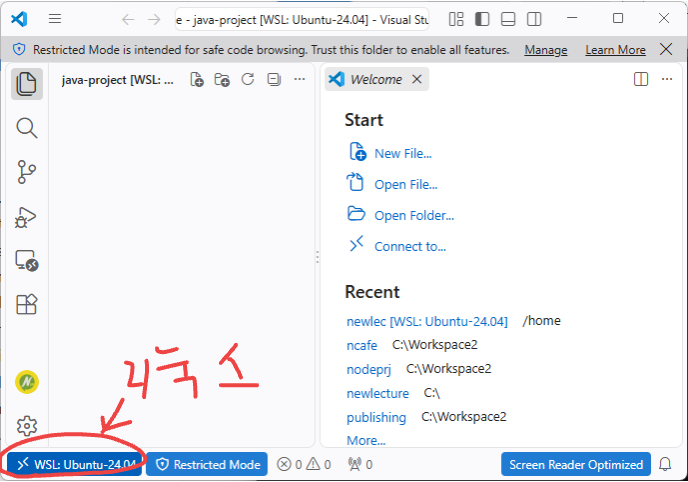Image resolution: width=688 pixels, height=482 pixels.
Task: Go forward with the right arrow
Action: (x=154, y=19)
